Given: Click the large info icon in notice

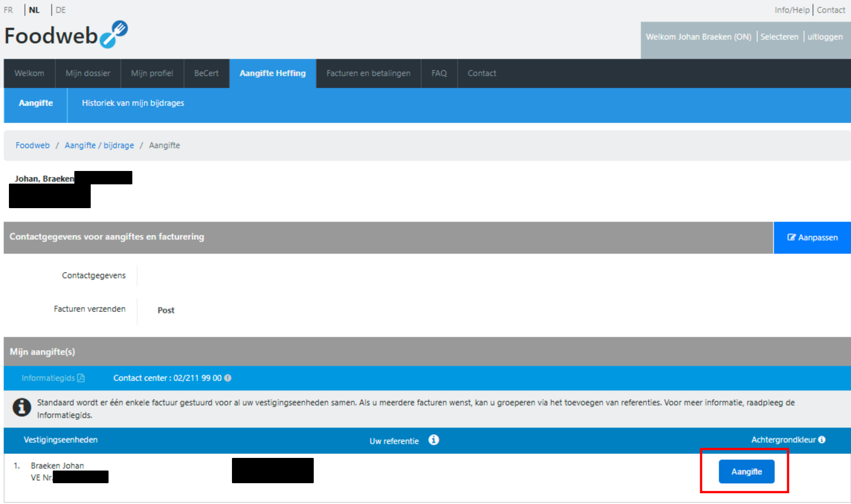Looking at the screenshot, I should pos(21,407).
